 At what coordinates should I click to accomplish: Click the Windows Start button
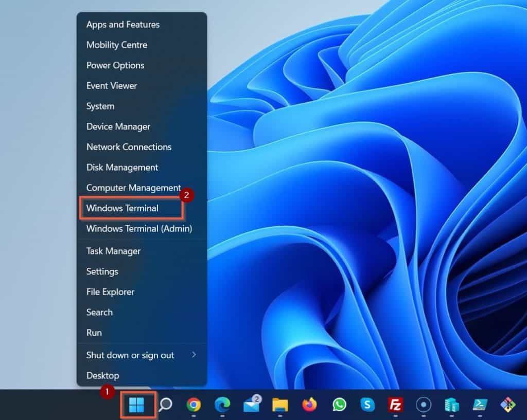[136, 405]
